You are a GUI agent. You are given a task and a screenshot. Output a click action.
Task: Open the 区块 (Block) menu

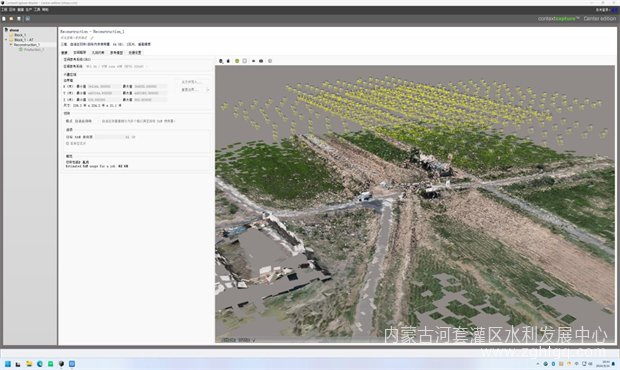12,9
